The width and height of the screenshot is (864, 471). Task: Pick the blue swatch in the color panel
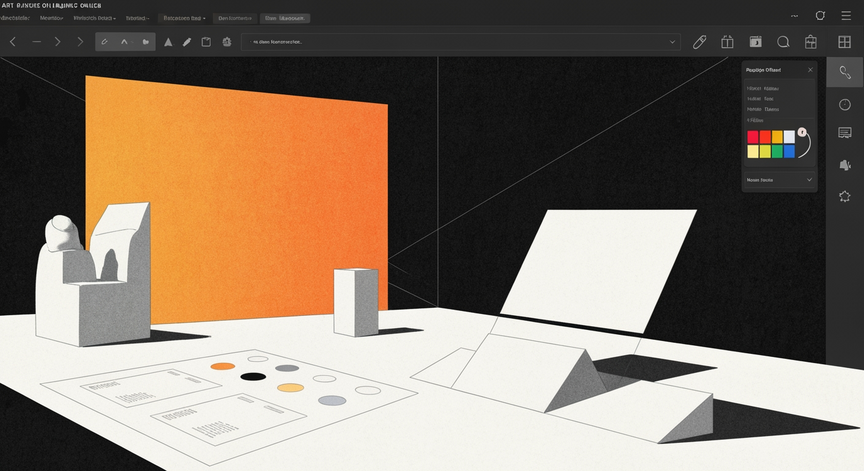point(789,151)
